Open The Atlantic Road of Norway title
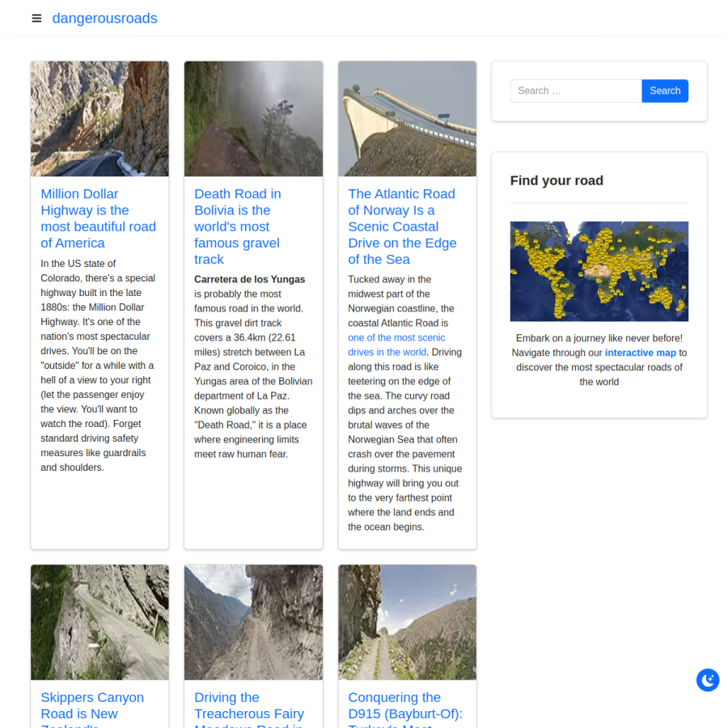 click(x=402, y=226)
